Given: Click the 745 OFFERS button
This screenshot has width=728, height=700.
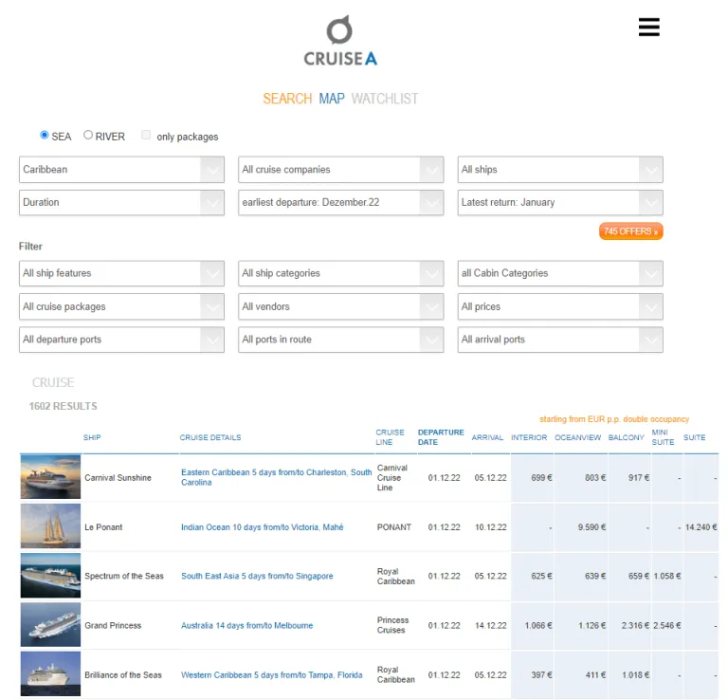Looking at the screenshot, I should click(x=630, y=231).
